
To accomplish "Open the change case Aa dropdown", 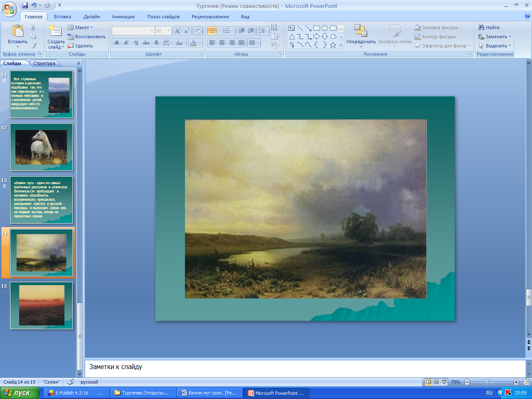I will tap(180, 42).
